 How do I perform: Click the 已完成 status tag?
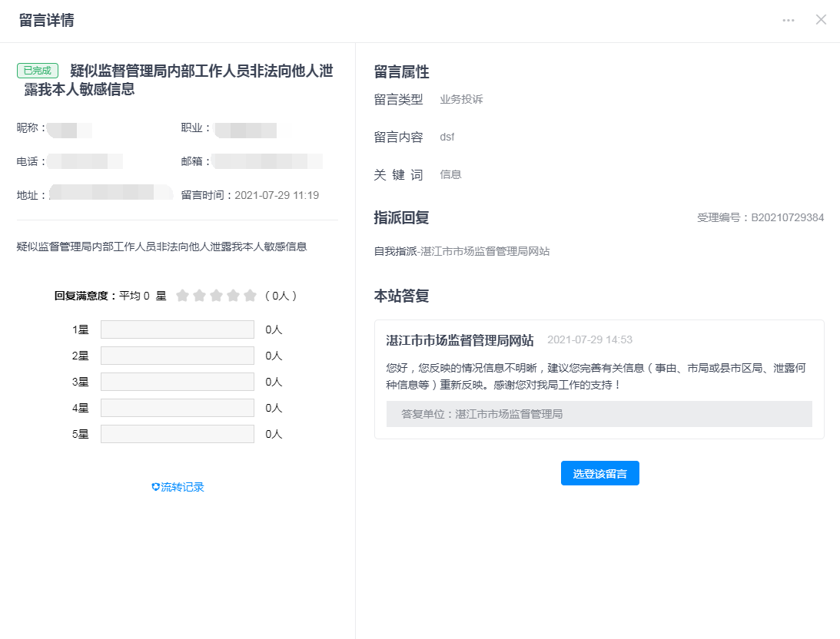click(38, 71)
